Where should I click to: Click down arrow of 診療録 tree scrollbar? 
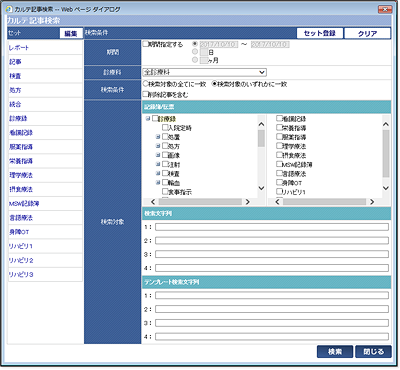pos(261,188)
